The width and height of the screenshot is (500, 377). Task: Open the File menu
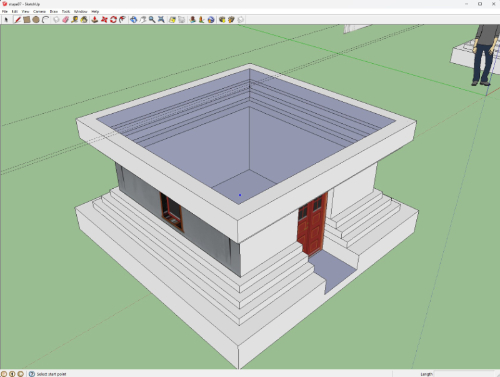coord(5,11)
